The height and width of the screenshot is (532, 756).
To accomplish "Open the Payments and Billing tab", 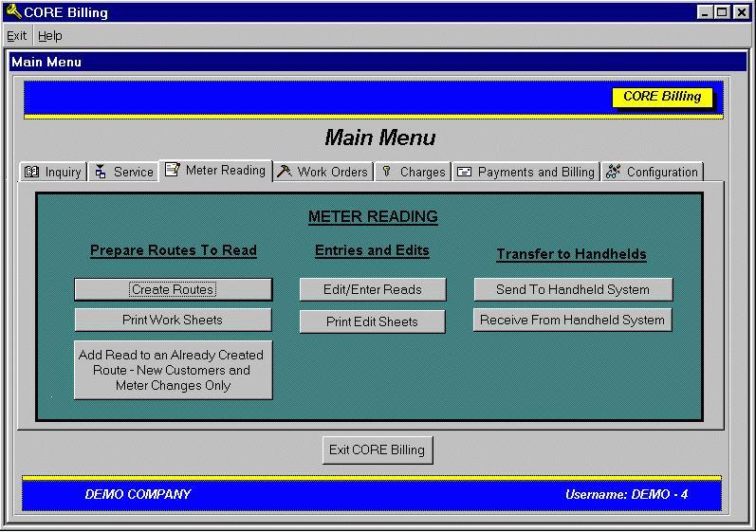I will coord(526,172).
